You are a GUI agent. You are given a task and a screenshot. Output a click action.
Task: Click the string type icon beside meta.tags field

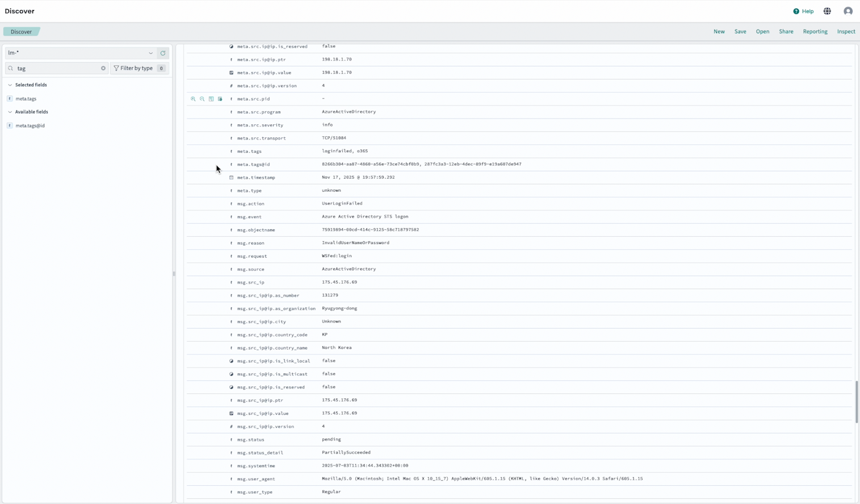(231, 152)
